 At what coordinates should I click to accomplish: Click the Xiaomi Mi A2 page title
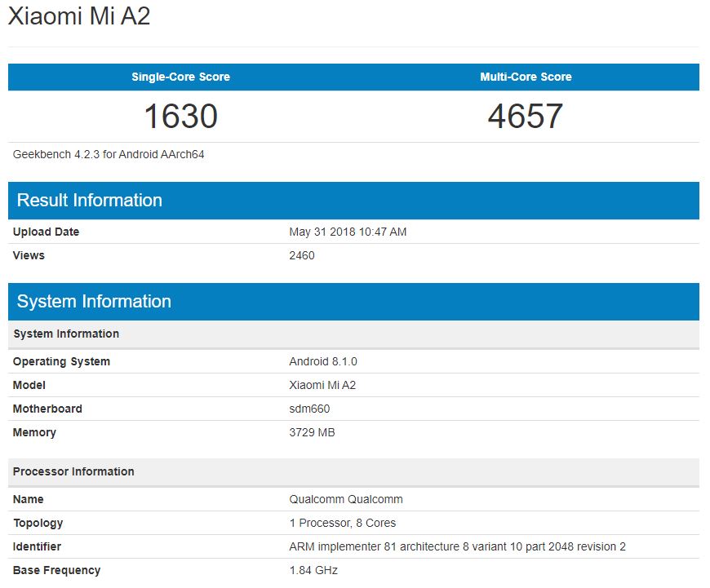point(79,17)
